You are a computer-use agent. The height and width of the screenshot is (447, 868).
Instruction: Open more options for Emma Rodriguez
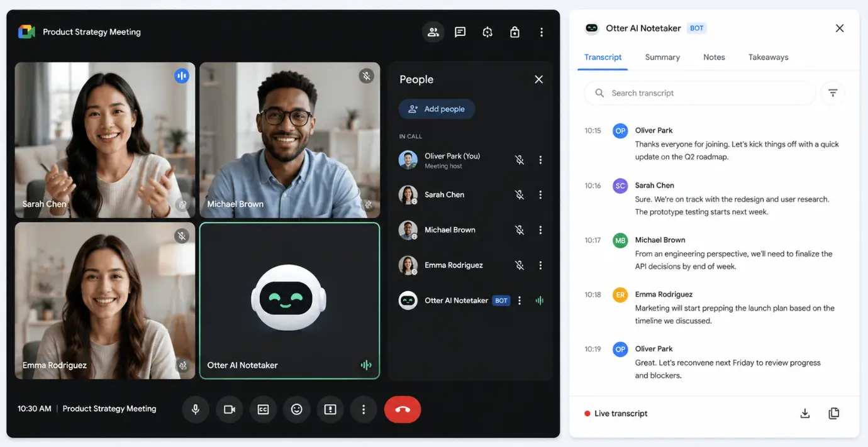(x=540, y=265)
